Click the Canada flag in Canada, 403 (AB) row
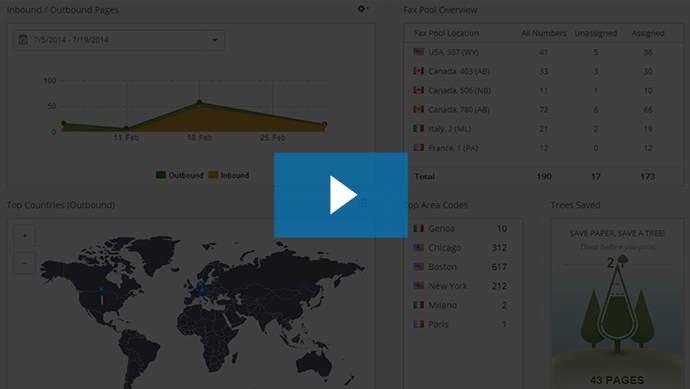 418,71
